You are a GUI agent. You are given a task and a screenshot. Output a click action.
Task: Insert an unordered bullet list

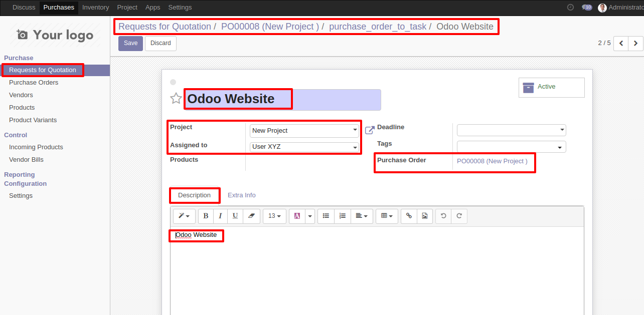tap(326, 216)
